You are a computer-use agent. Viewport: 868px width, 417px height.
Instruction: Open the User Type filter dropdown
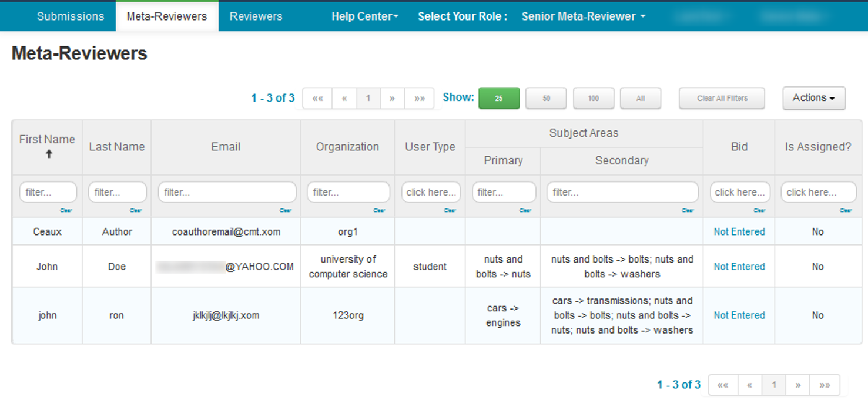(431, 192)
